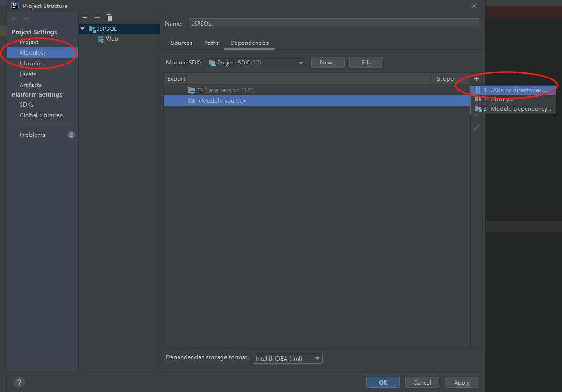
Task: Open the Module SDK dropdown
Action: click(256, 63)
